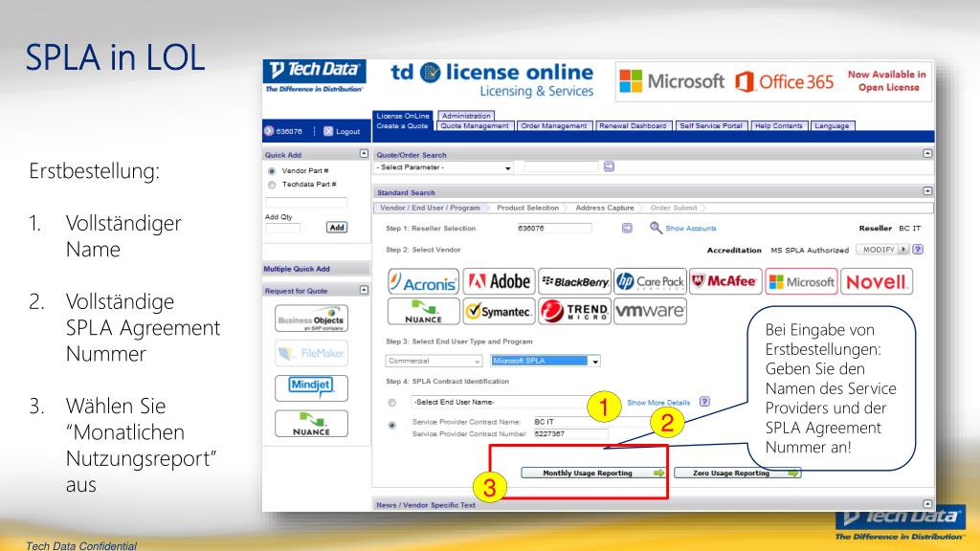Select the Nuance vendor logo in Step 2
Viewport: 980px width, 551px height.
[423, 311]
